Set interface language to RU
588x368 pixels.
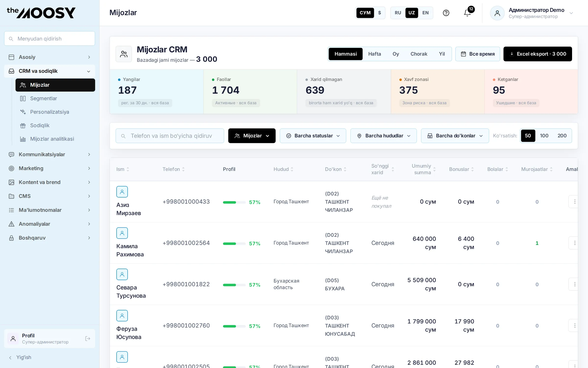pos(398,13)
